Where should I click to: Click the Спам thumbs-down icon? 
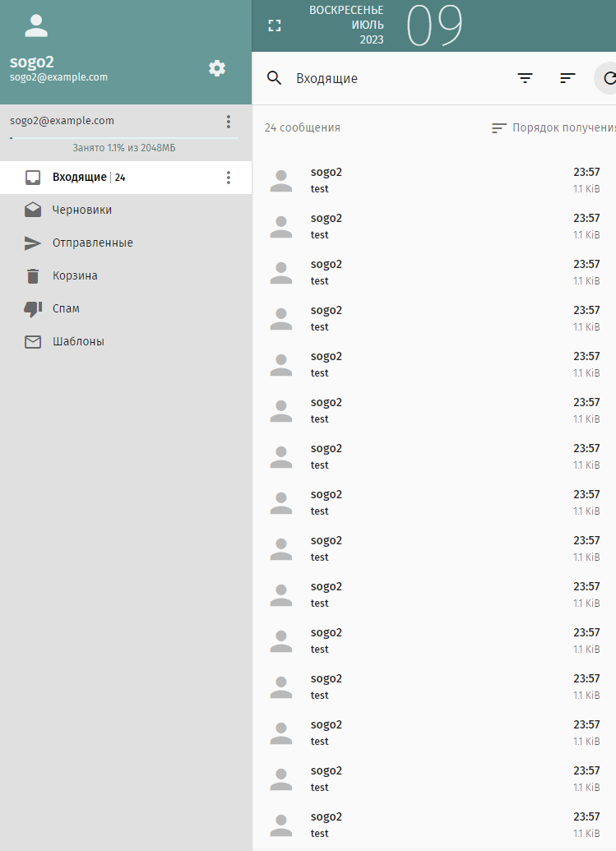pos(33,309)
